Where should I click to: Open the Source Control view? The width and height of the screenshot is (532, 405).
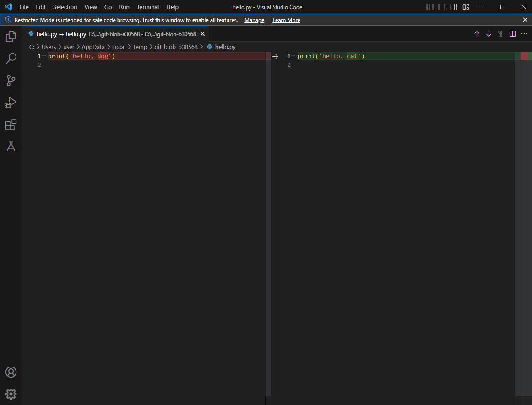tap(11, 81)
